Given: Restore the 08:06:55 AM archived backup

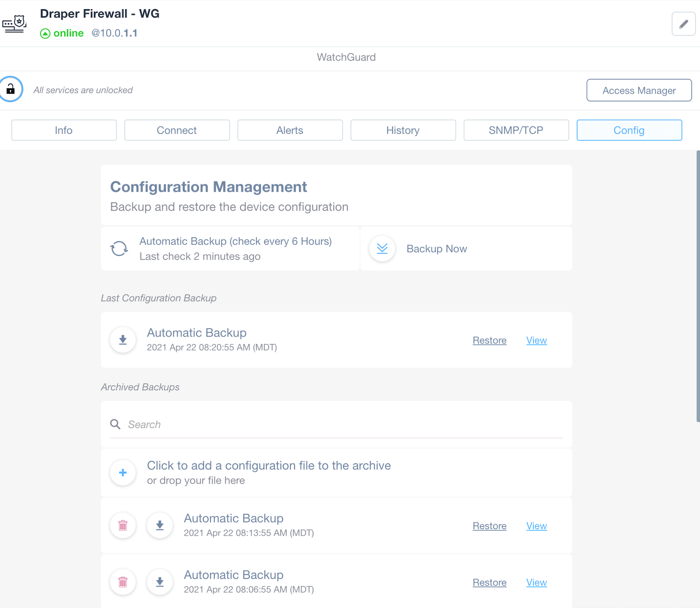Looking at the screenshot, I should (490, 583).
